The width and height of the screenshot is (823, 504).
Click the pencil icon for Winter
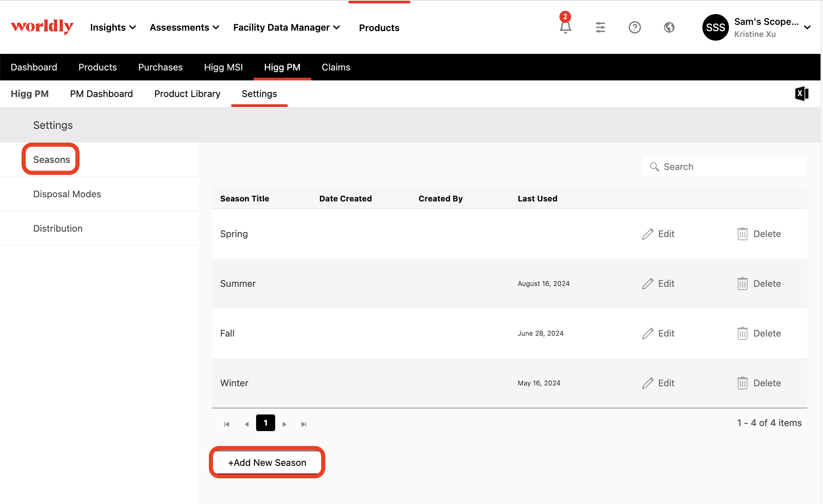[648, 383]
